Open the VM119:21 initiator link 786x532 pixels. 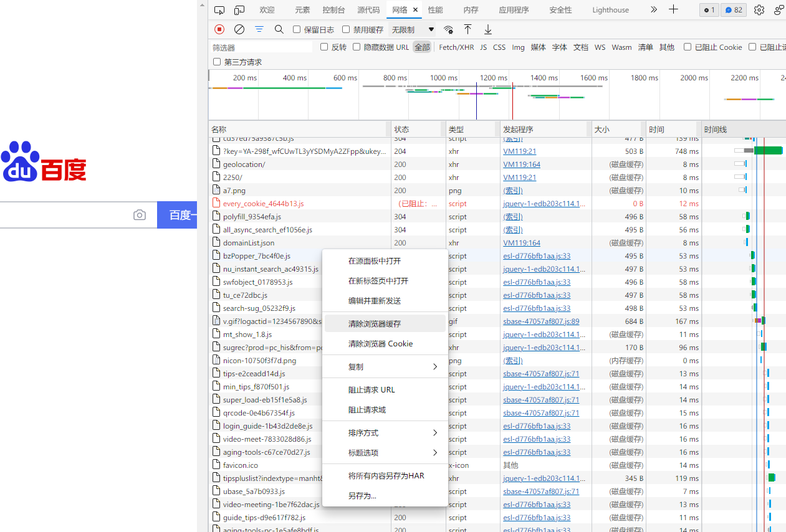pos(519,151)
